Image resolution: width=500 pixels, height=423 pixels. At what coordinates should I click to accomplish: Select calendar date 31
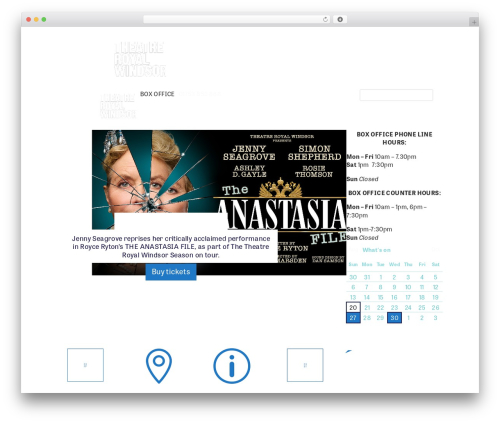367,277
